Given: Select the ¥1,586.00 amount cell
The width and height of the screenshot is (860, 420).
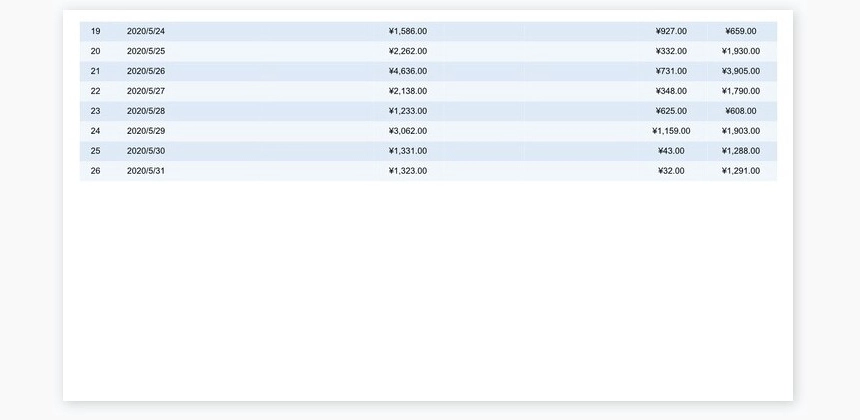Looking at the screenshot, I should click(x=407, y=31).
